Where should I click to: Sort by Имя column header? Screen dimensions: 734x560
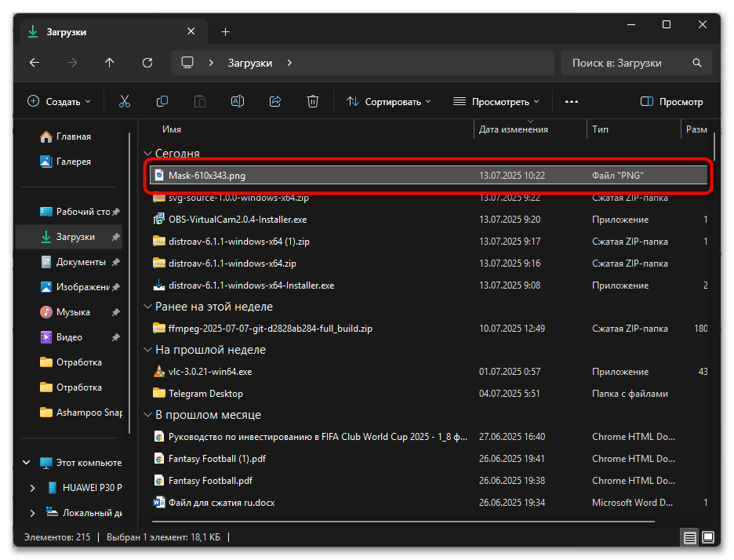(171, 129)
